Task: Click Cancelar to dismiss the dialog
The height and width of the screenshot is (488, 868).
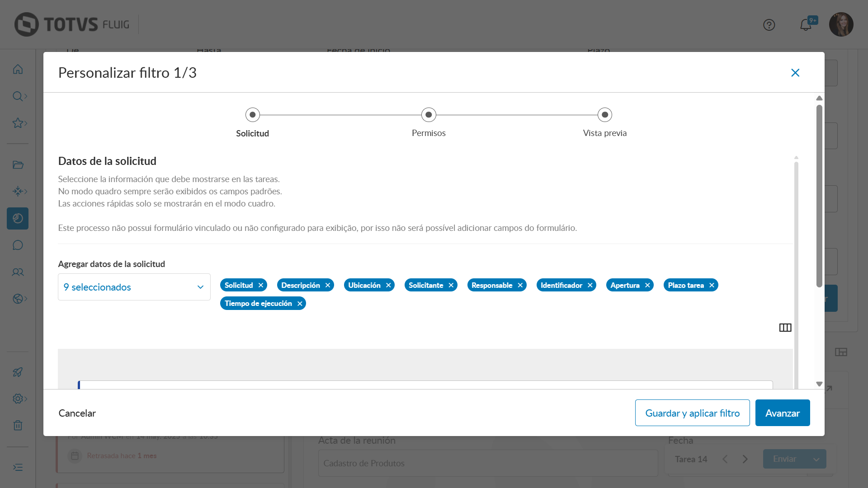Action: click(x=77, y=413)
